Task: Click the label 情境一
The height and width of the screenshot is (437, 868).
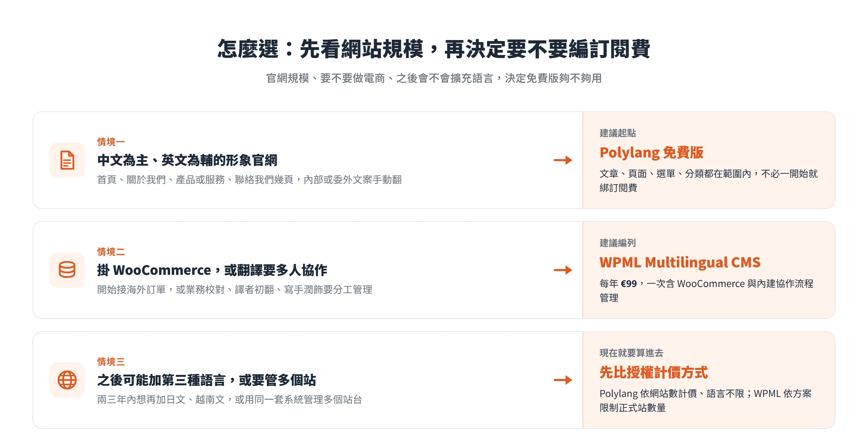Action: (x=111, y=142)
